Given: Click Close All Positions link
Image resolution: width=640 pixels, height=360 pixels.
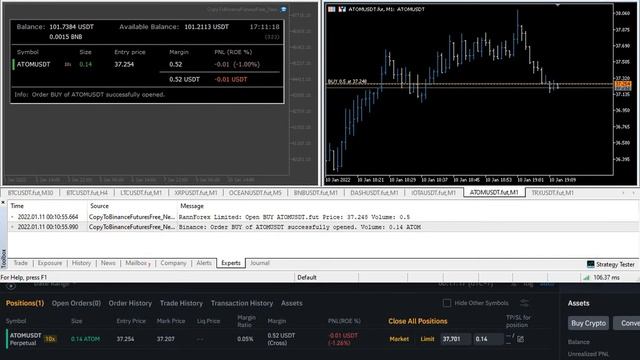Looking at the screenshot, I should pyautogui.click(x=418, y=321).
